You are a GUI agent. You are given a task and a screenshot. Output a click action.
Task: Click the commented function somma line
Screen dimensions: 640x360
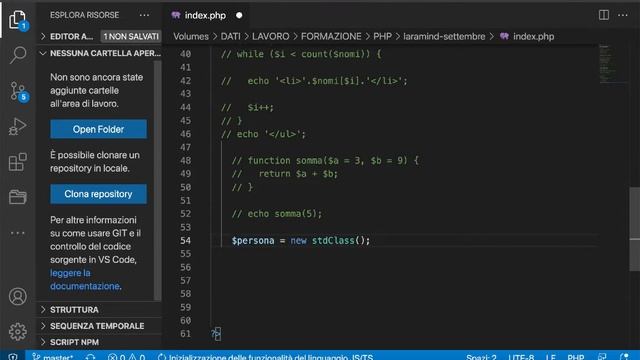tap(325, 160)
